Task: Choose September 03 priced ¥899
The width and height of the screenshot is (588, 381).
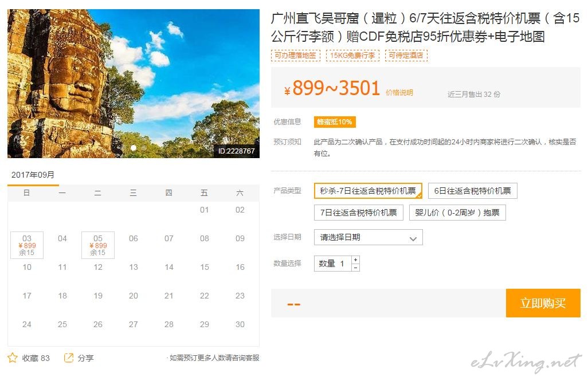Action: [x=27, y=245]
